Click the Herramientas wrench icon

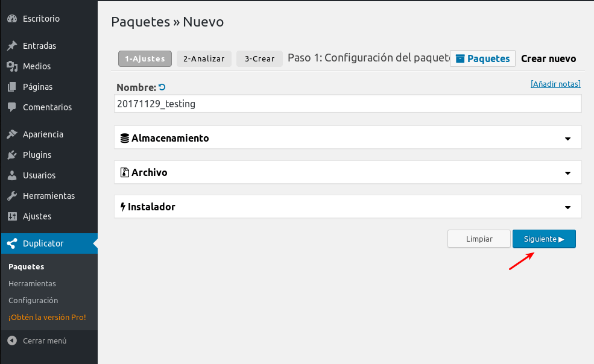click(x=11, y=196)
